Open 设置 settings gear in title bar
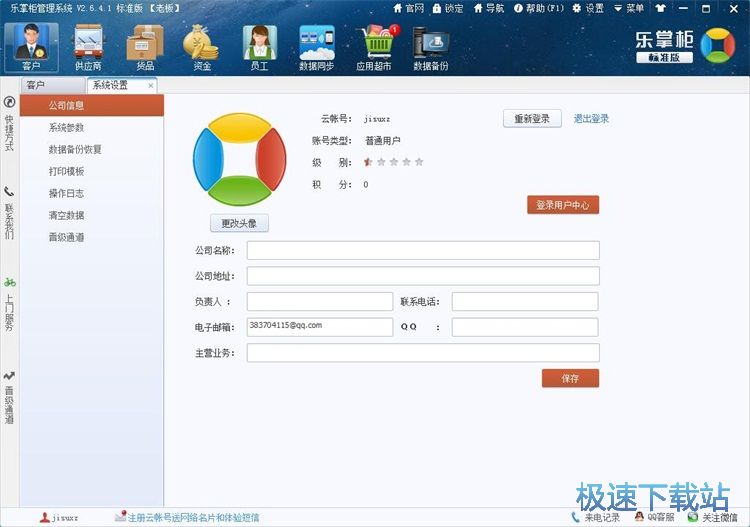Viewport: 750px width, 527px height. (x=588, y=8)
